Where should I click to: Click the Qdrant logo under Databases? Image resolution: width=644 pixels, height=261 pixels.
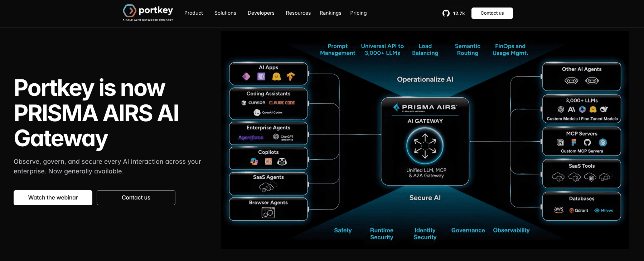[x=579, y=211]
